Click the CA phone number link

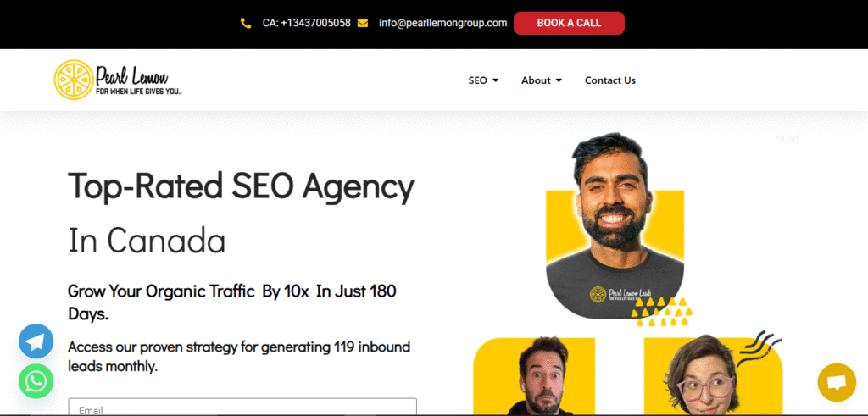[x=307, y=23]
